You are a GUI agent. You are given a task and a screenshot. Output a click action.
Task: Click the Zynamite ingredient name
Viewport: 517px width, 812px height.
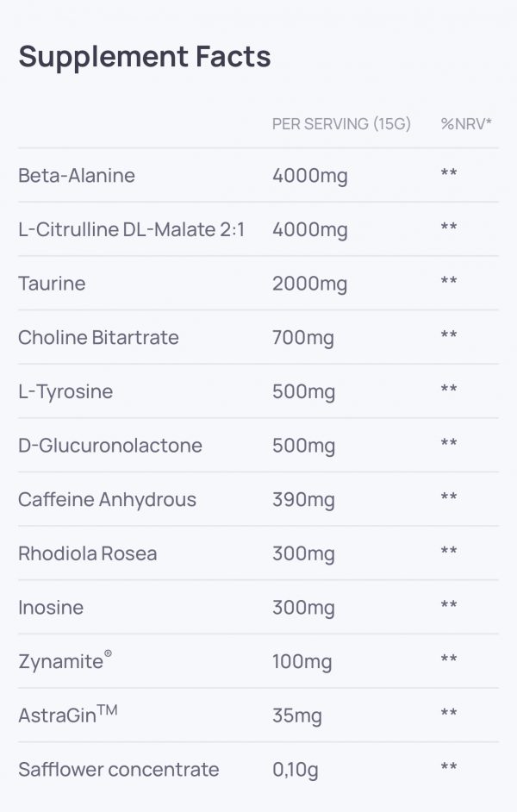62,662
